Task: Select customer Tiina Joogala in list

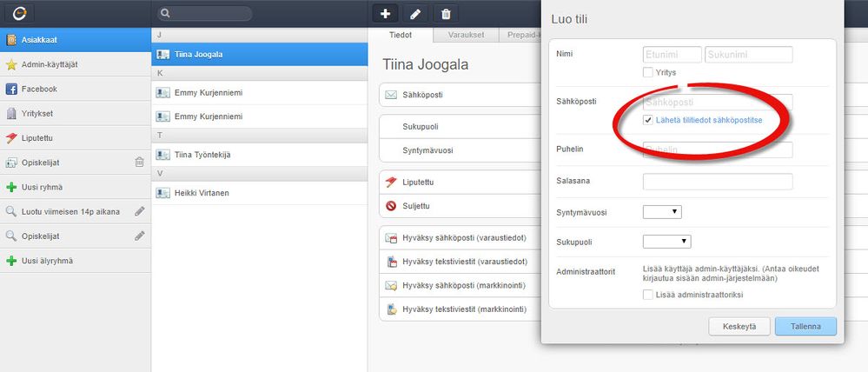Action: pyautogui.click(x=259, y=54)
